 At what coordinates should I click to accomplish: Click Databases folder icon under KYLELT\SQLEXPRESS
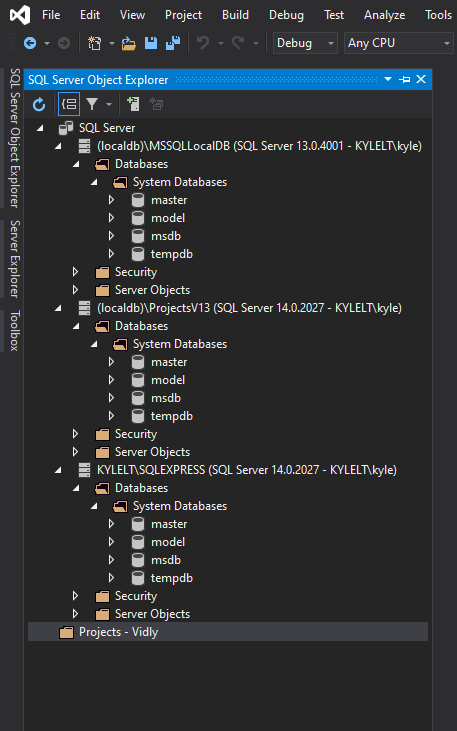coord(102,488)
